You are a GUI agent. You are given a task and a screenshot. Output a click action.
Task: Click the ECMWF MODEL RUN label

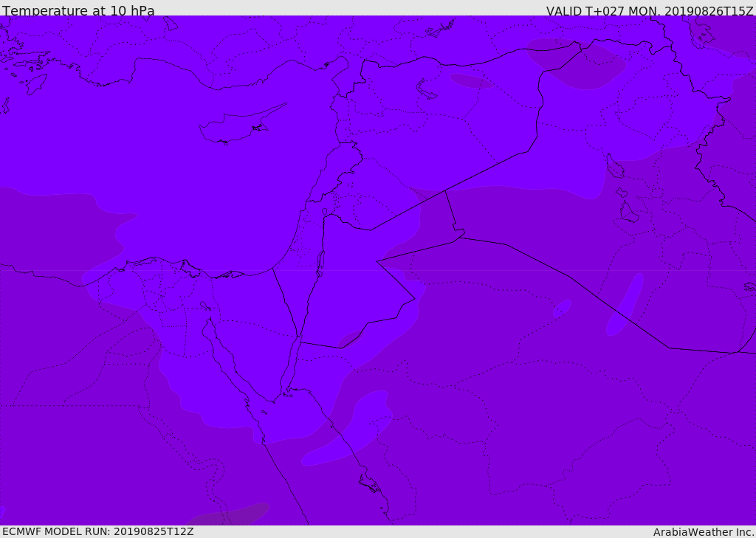point(98,531)
